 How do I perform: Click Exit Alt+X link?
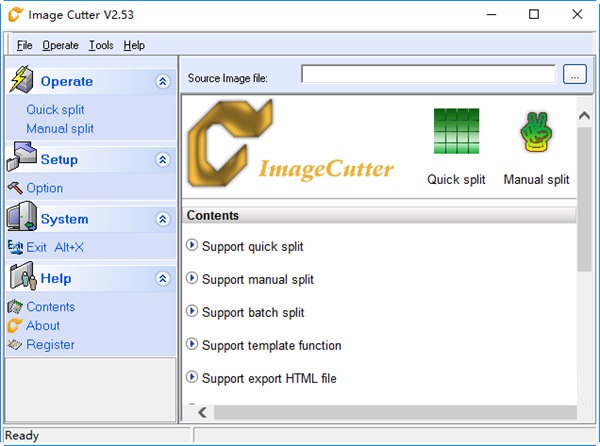(55, 247)
